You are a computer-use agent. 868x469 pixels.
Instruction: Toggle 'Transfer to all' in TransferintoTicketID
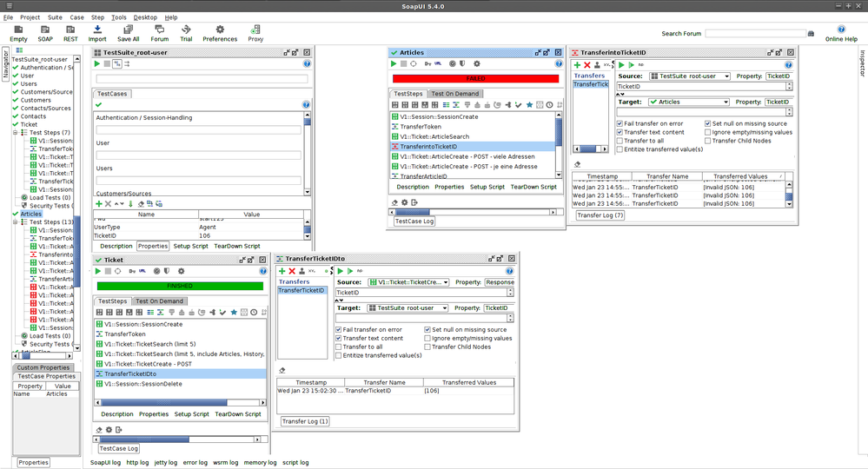tap(620, 141)
